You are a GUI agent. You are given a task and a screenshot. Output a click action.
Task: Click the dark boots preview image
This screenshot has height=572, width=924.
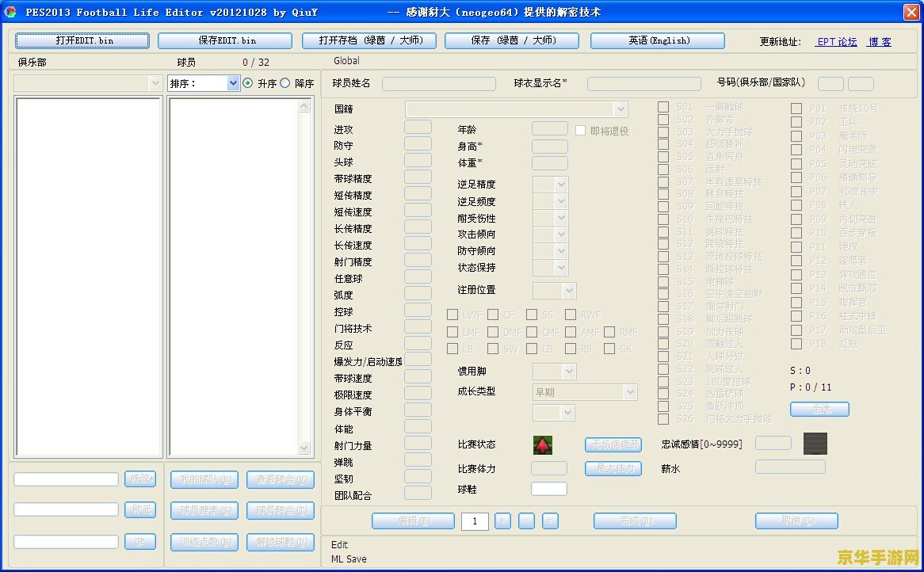click(x=815, y=444)
